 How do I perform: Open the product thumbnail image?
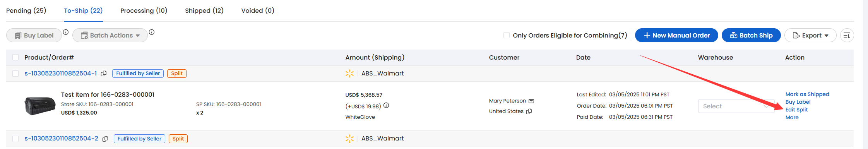point(39,106)
